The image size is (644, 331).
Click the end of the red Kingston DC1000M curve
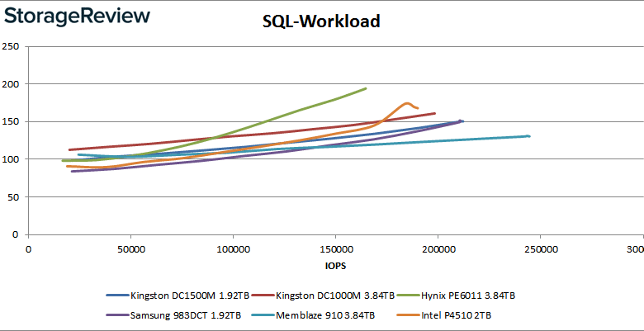coord(434,113)
